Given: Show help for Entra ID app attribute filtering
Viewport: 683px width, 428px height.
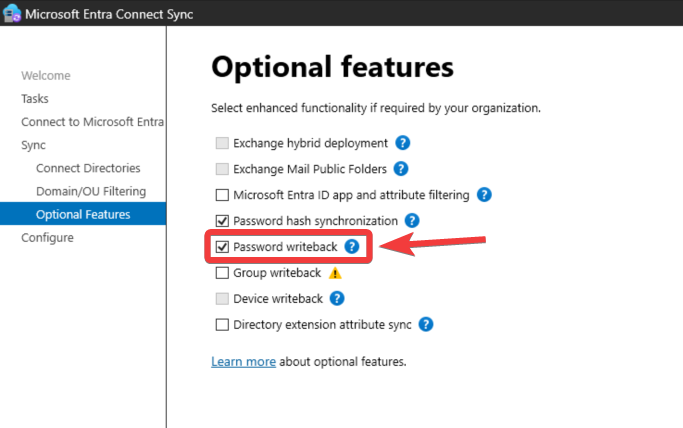Looking at the screenshot, I should point(484,195).
